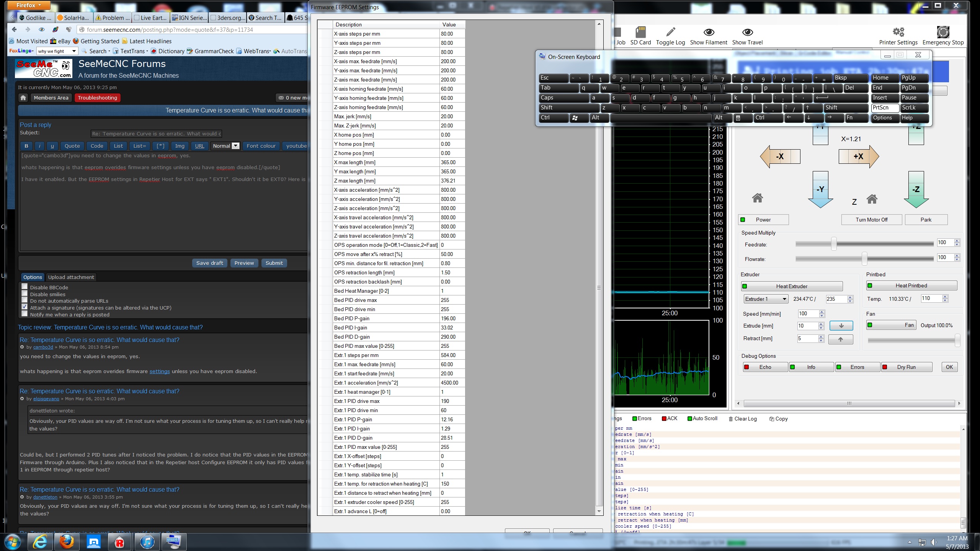
Task: Click the Z home icon
Action: coord(872,199)
